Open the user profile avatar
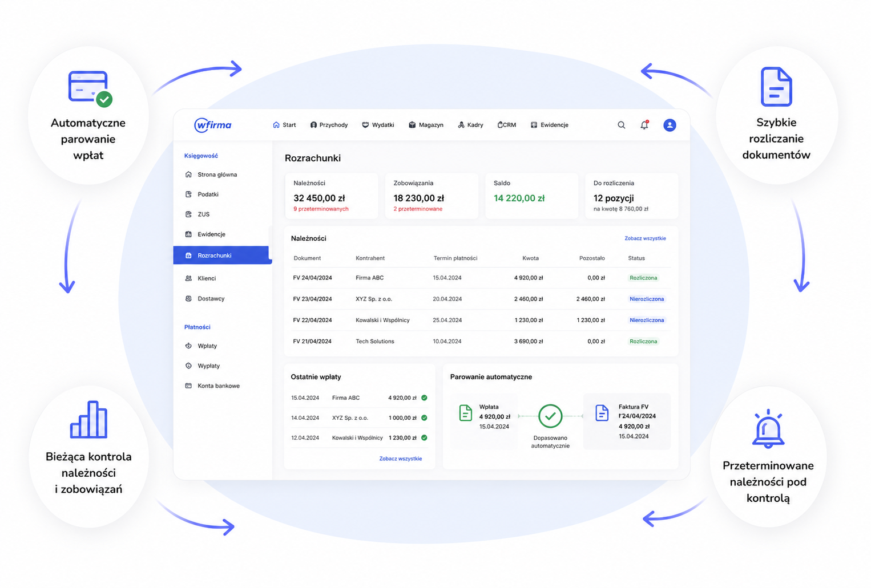871x588 pixels. 670,125
